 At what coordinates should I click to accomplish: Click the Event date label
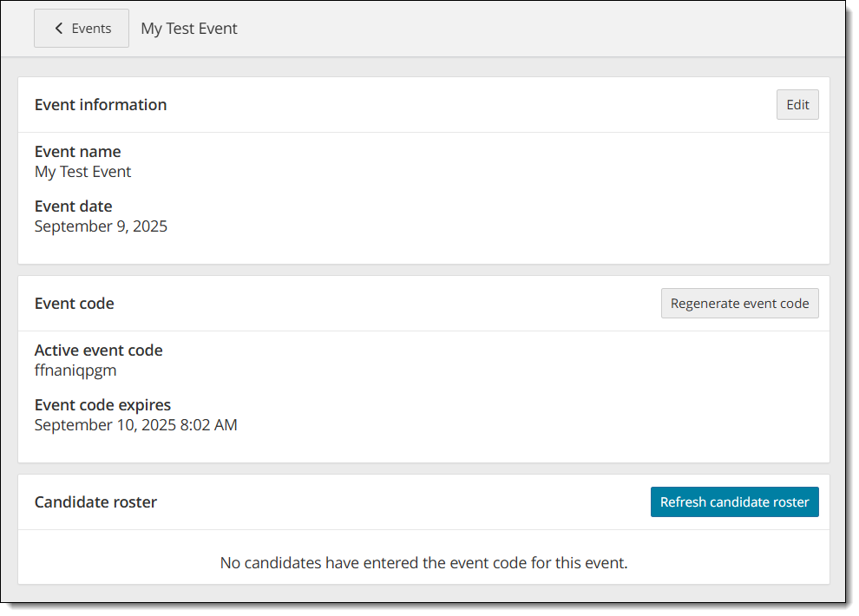click(x=74, y=206)
